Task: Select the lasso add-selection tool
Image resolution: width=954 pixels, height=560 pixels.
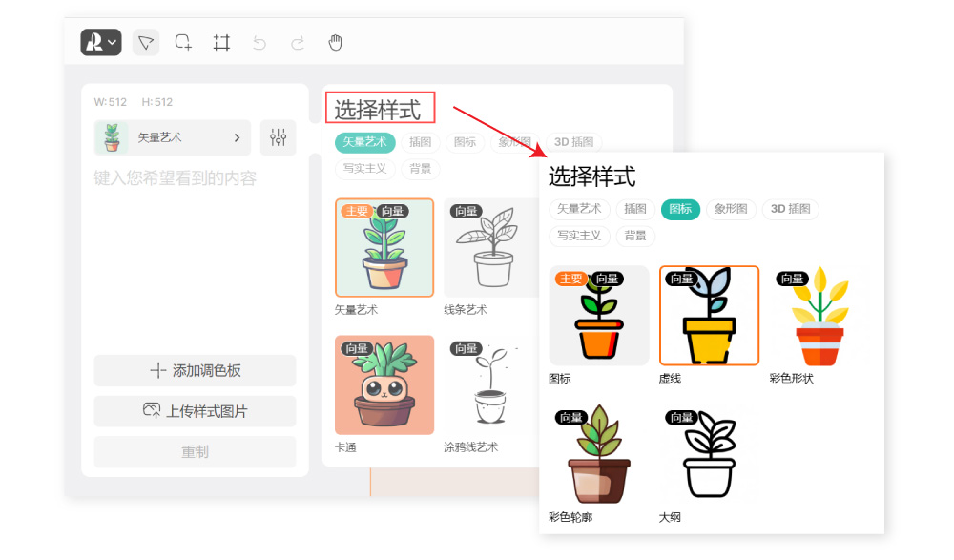Action: coord(183,42)
